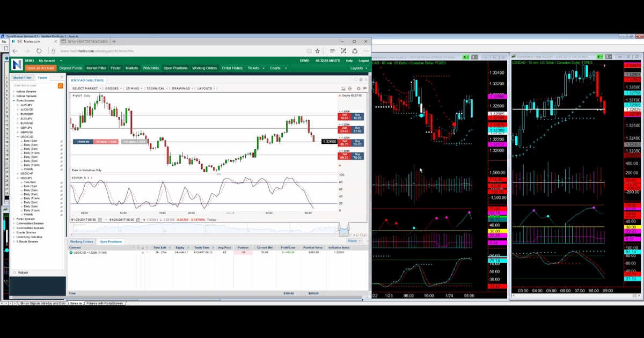Open chart icon in USD/CAD position row

click(x=143, y=252)
